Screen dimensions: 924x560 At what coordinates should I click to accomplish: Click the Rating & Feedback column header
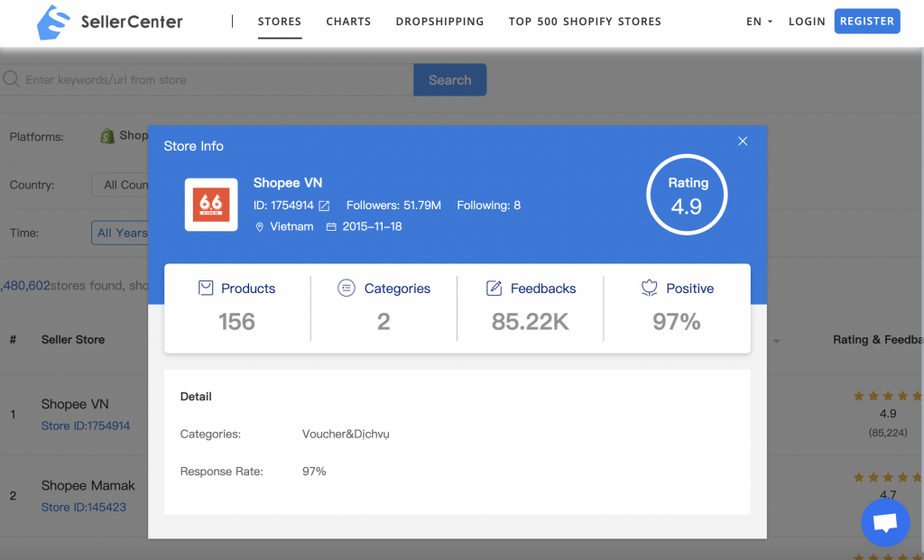pyautogui.click(x=878, y=340)
